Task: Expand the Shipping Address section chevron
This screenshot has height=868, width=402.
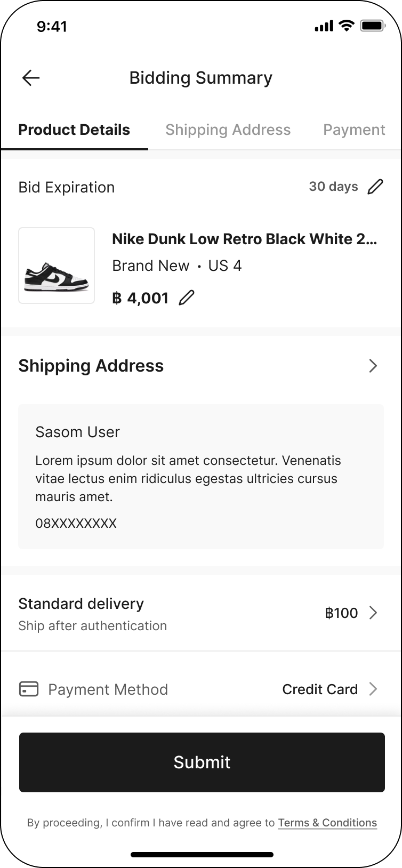Action: 373,366
